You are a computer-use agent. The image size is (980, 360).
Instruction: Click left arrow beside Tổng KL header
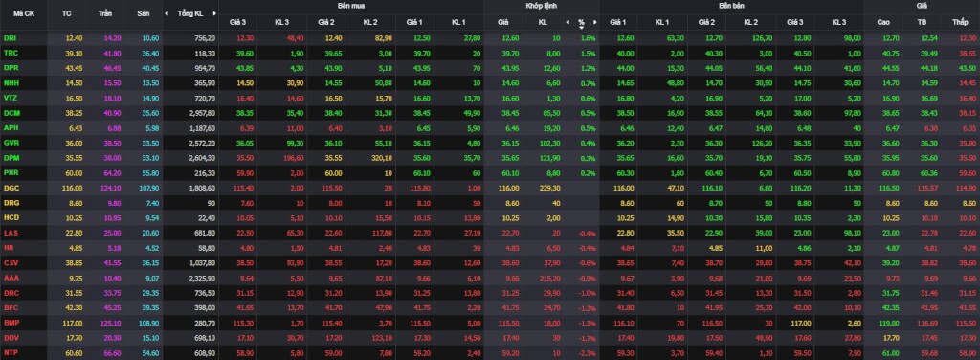(167, 13)
